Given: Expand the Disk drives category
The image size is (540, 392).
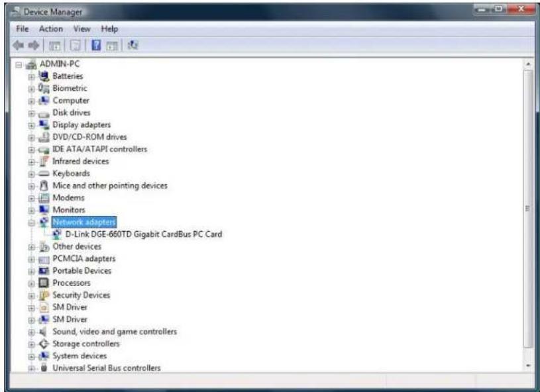Looking at the screenshot, I should pos(31,113).
